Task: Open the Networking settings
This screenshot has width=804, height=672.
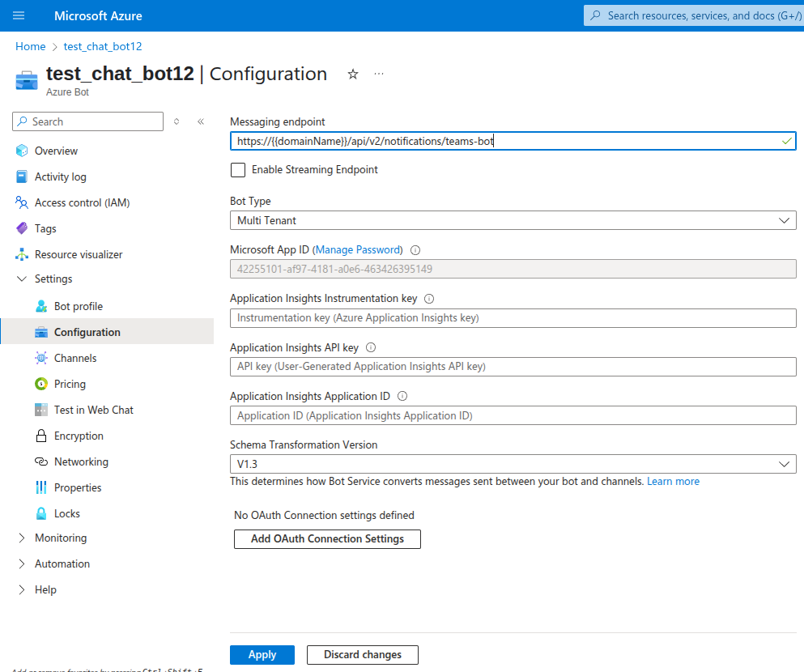Action: tap(82, 461)
